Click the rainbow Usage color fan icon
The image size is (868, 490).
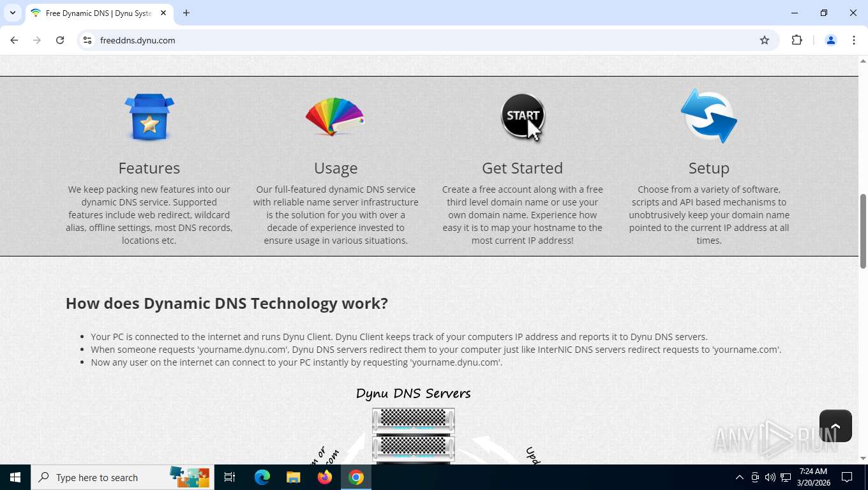335,117
